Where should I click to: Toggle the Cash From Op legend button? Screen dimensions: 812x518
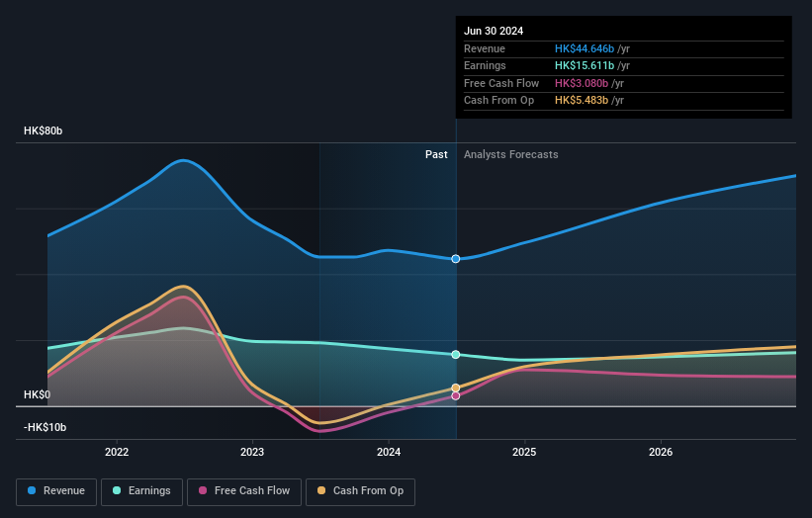point(360,491)
